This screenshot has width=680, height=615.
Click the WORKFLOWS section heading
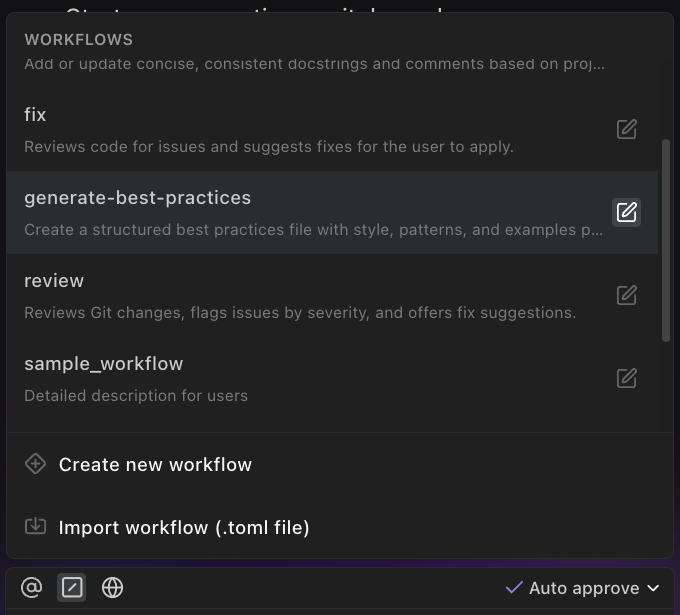click(78, 39)
